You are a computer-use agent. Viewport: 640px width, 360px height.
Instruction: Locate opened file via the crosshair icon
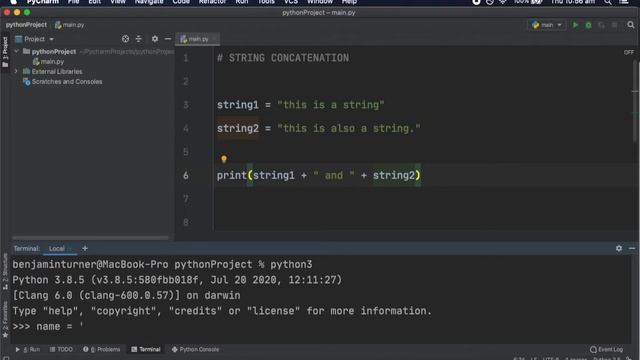[125, 39]
